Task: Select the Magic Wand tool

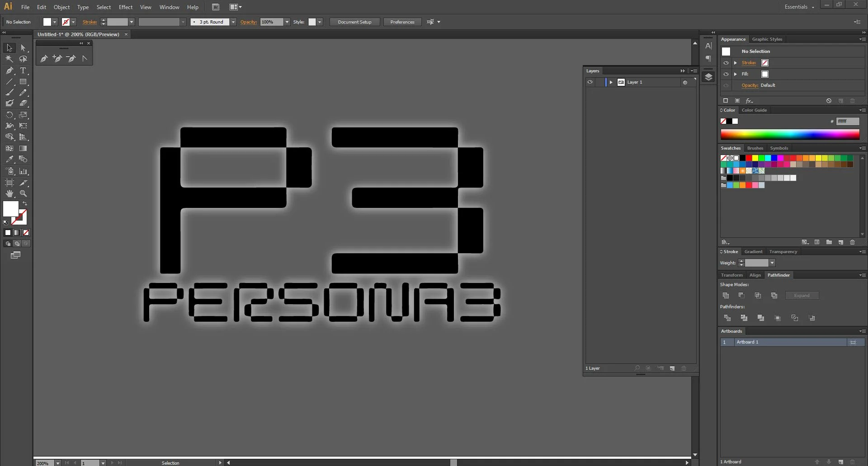Action: tap(9, 59)
